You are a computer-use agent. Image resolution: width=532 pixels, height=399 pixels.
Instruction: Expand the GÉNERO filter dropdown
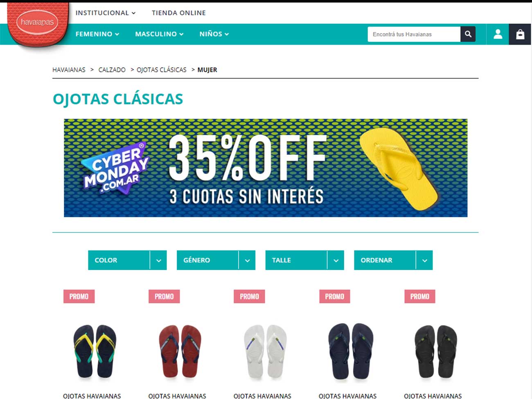pyautogui.click(x=216, y=260)
